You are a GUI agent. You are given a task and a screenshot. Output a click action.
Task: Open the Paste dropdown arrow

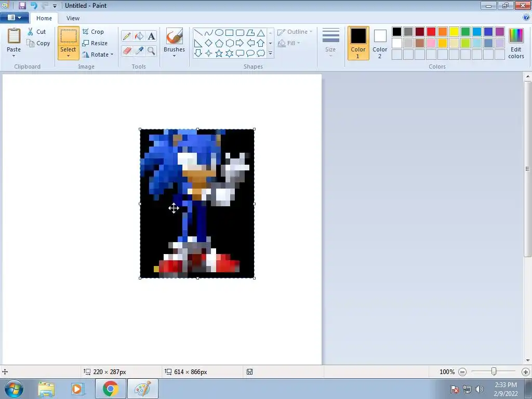14,56
